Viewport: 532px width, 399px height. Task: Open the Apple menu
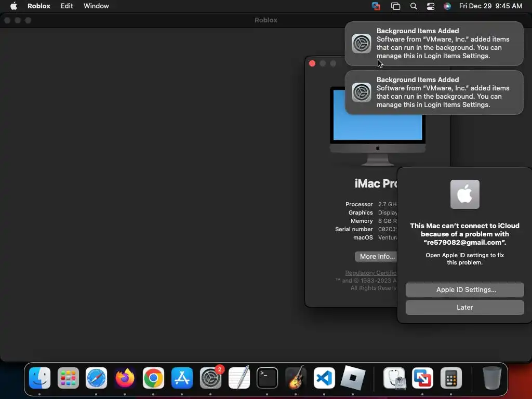point(14,6)
